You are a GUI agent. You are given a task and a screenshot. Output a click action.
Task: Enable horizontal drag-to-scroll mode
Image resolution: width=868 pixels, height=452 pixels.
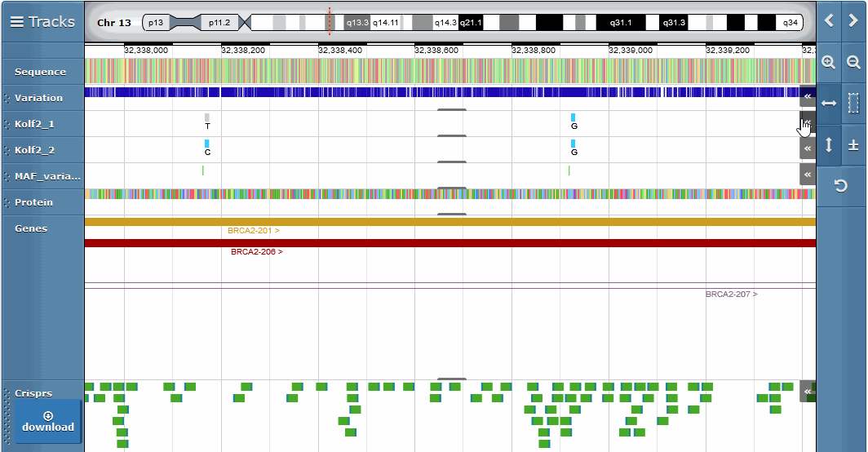click(x=829, y=103)
